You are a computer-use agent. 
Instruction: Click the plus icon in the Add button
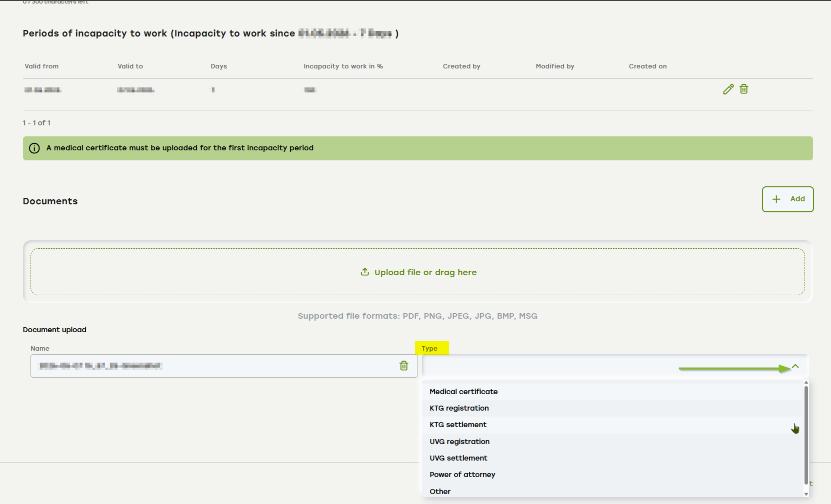[x=776, y=199]
